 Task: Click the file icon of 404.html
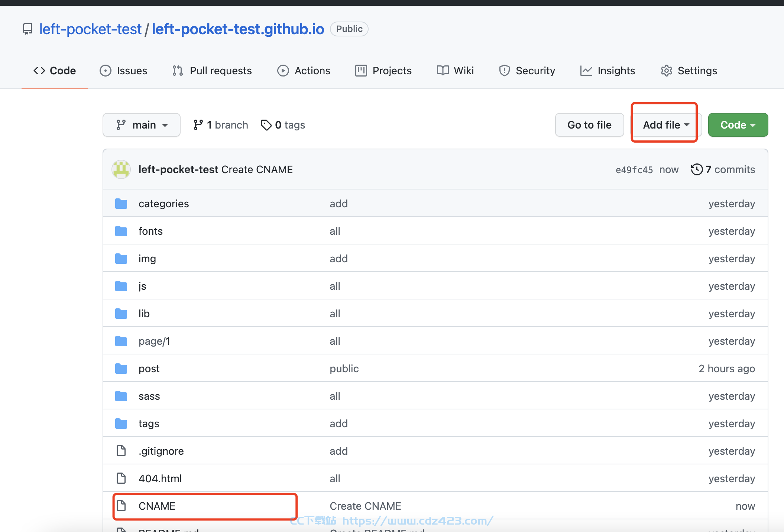coord(121,478)
